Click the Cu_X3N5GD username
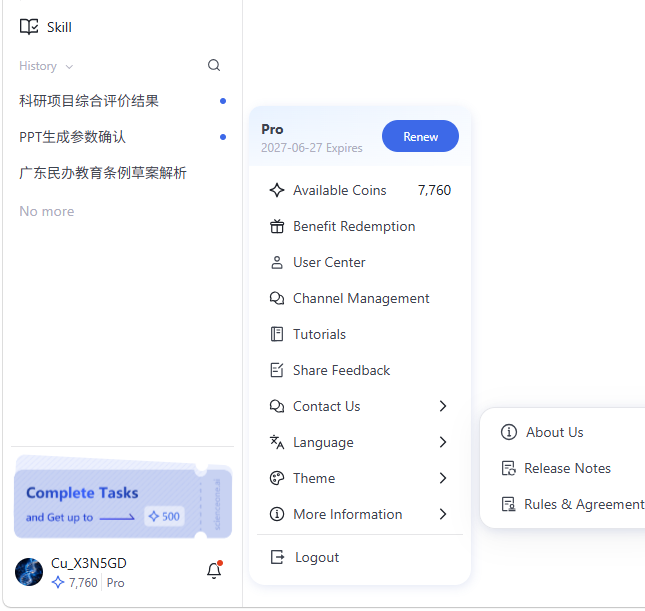 (x=89, y=563)
